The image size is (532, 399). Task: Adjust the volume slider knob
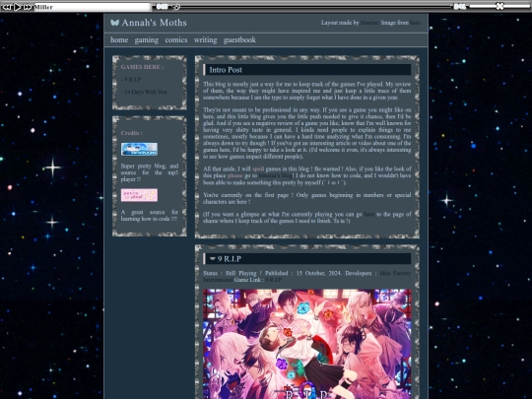pos(499,6)
